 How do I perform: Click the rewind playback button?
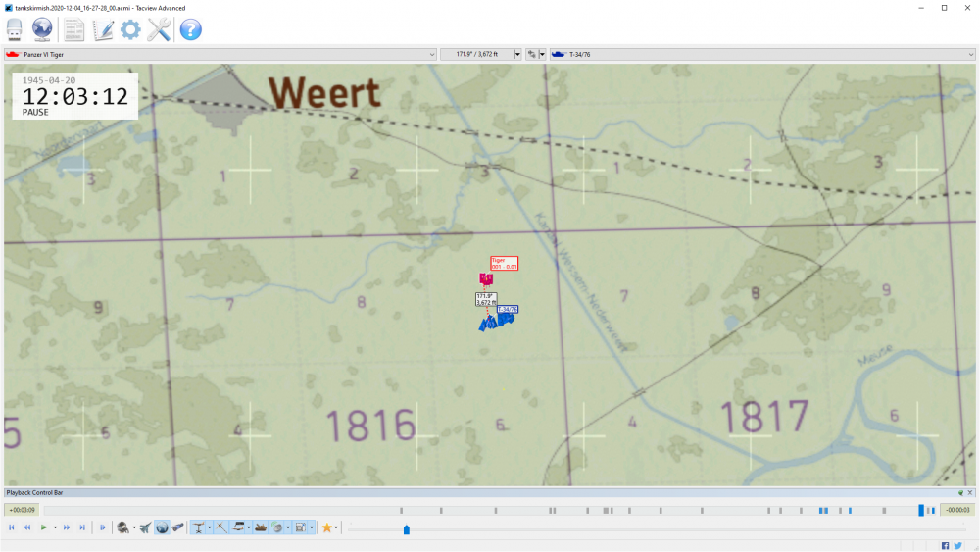pos(27,527)
